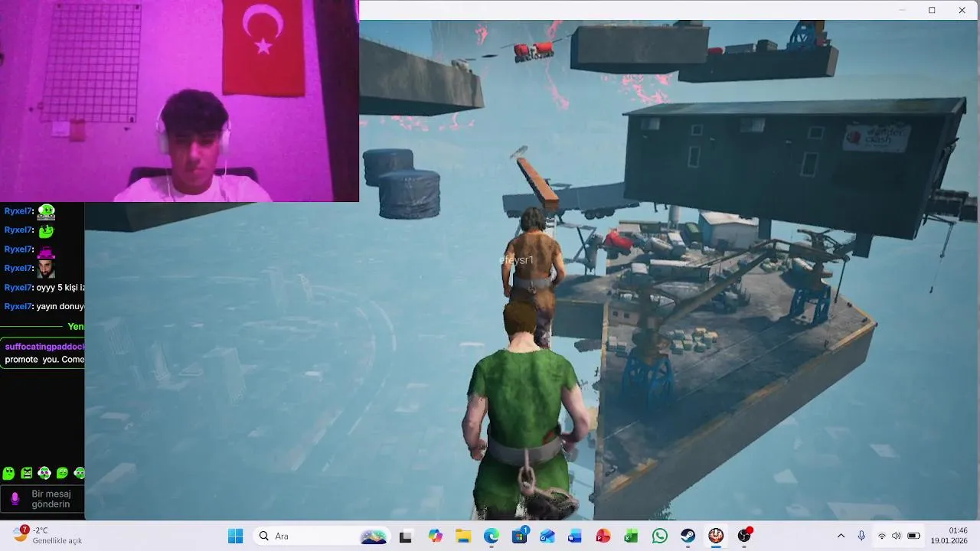Select the webcam overlay video feed

point(179,101)
